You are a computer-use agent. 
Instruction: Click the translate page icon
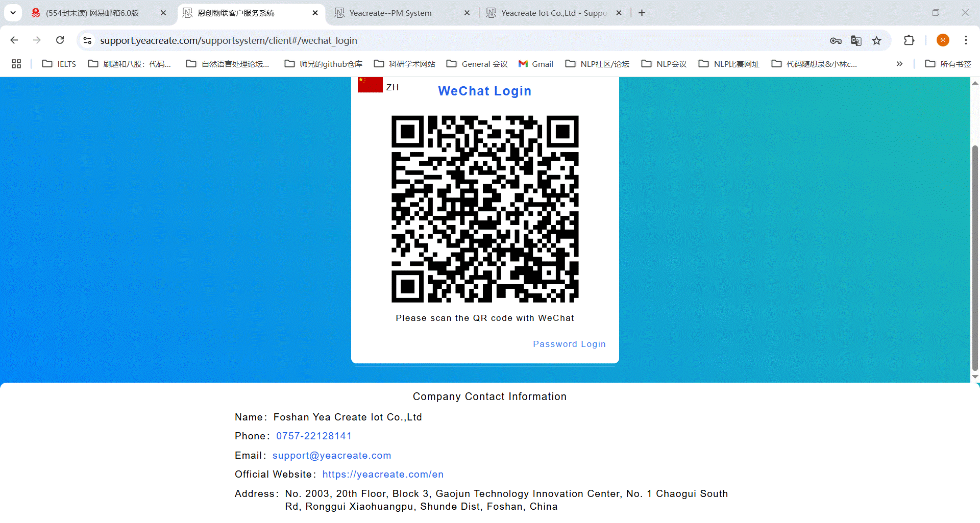pyautogui.click(x=856, y=41)
